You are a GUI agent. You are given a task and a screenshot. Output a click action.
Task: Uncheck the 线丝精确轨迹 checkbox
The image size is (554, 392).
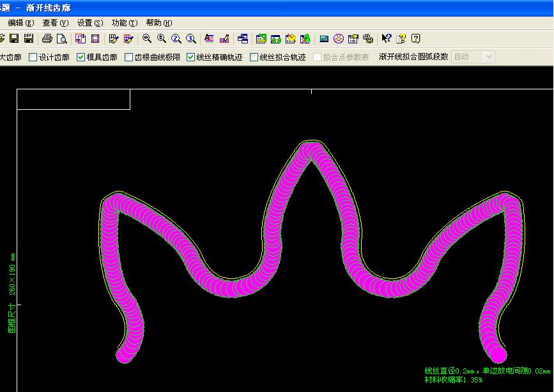(191, 57)
